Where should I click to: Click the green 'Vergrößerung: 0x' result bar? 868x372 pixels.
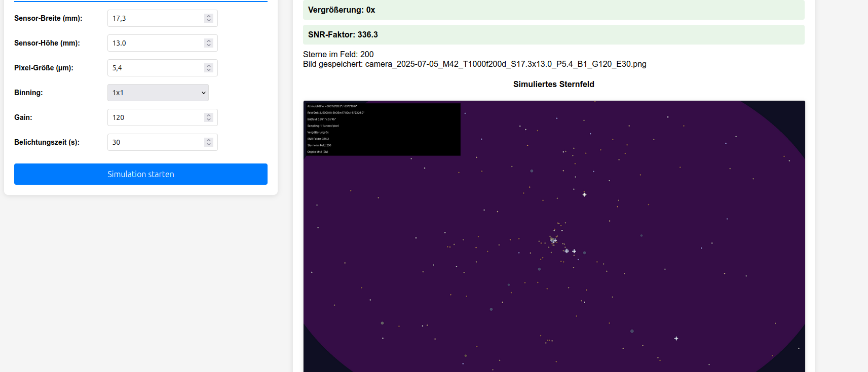(x=554, y=10)
